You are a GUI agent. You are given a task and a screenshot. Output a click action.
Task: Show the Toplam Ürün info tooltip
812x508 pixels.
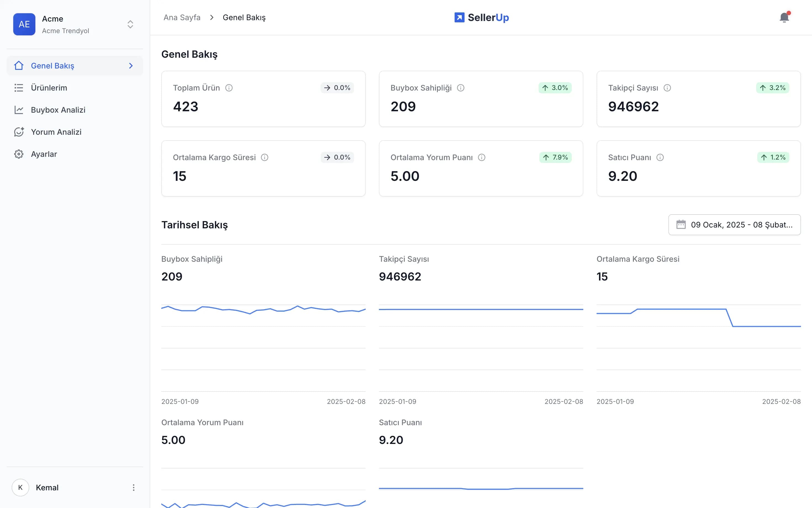click(x=229, y=88)
